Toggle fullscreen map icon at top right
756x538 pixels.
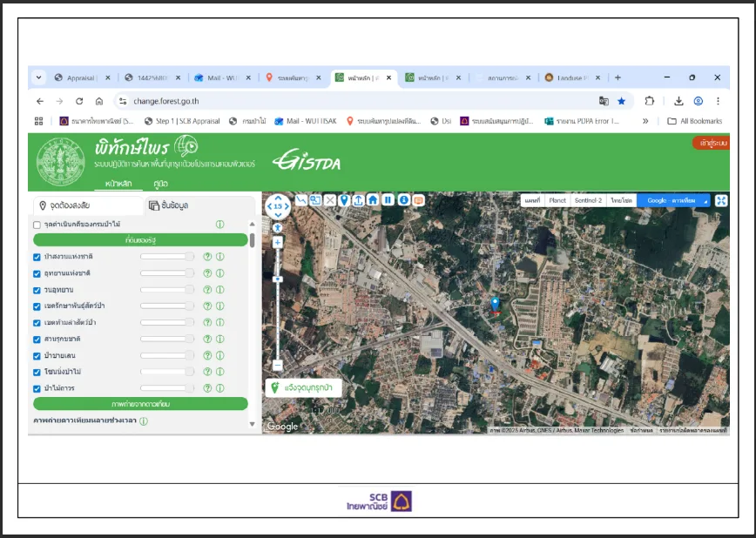coord(721,200)
